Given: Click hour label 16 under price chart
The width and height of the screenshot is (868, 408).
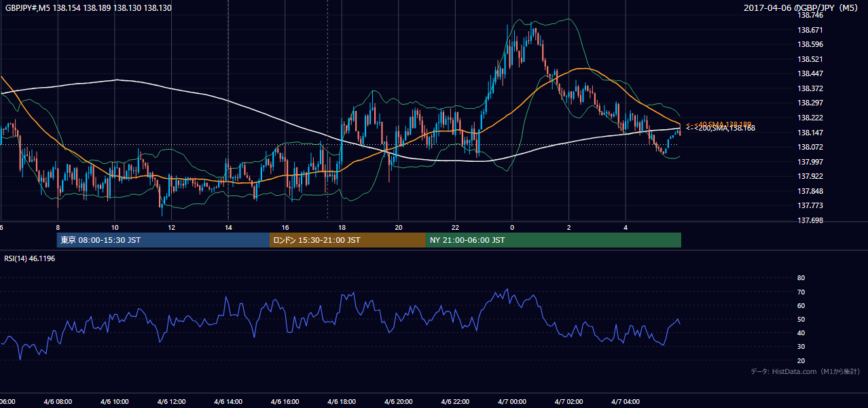Looking at the screenshot, I should (285, 227).
